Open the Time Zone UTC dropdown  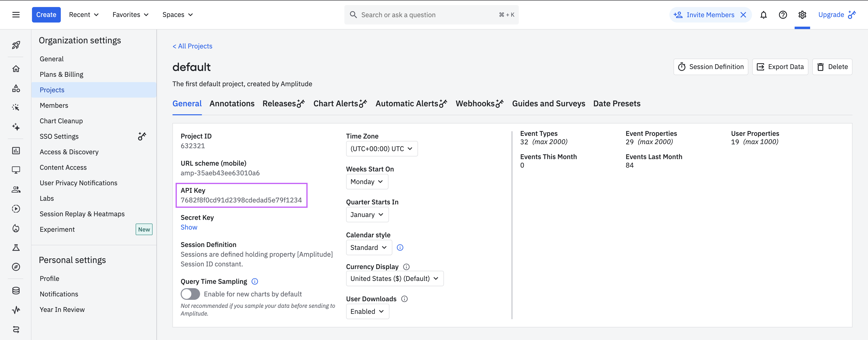[381, 149]
